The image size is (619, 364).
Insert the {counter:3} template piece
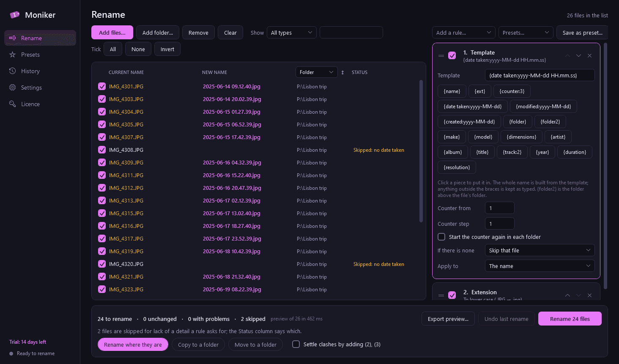click(512, 91)
